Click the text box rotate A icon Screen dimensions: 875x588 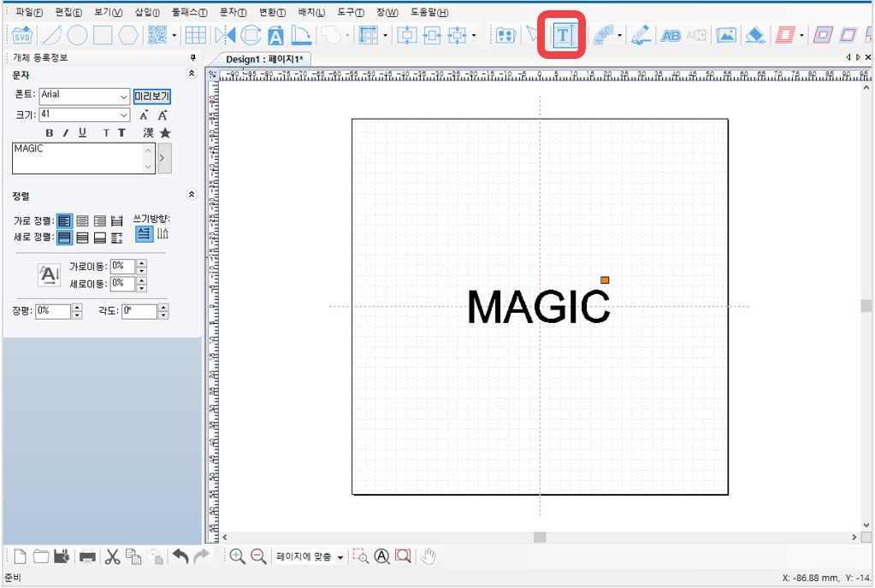(x=275, y=36)
